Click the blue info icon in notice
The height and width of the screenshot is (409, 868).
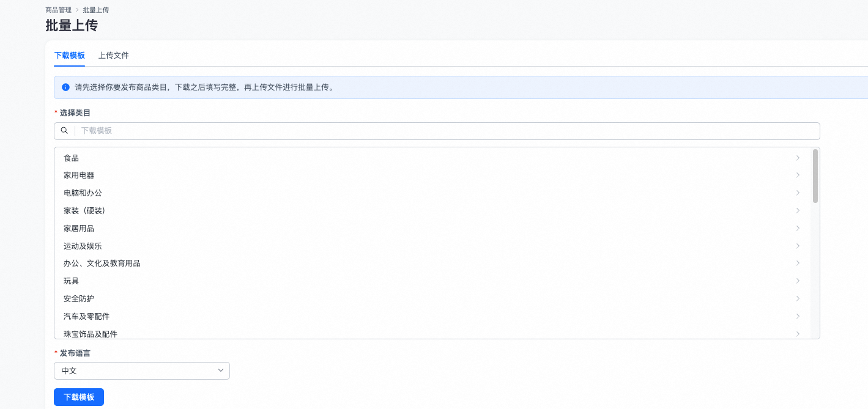(x=66, y=87)
